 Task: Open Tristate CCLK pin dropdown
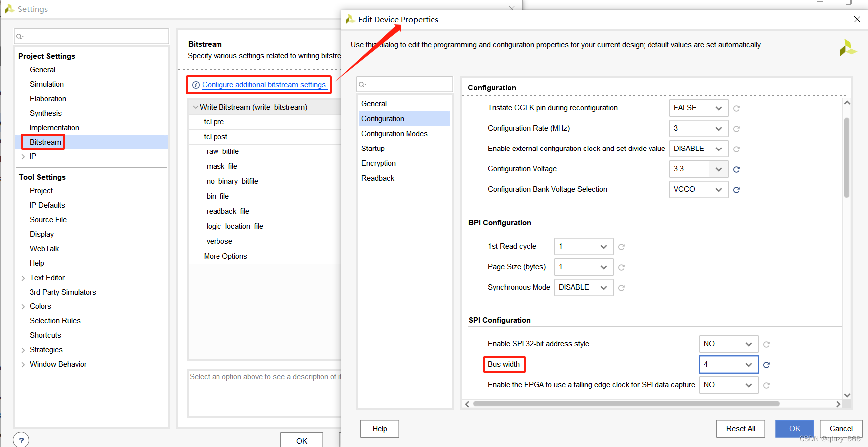pos(699,108)
